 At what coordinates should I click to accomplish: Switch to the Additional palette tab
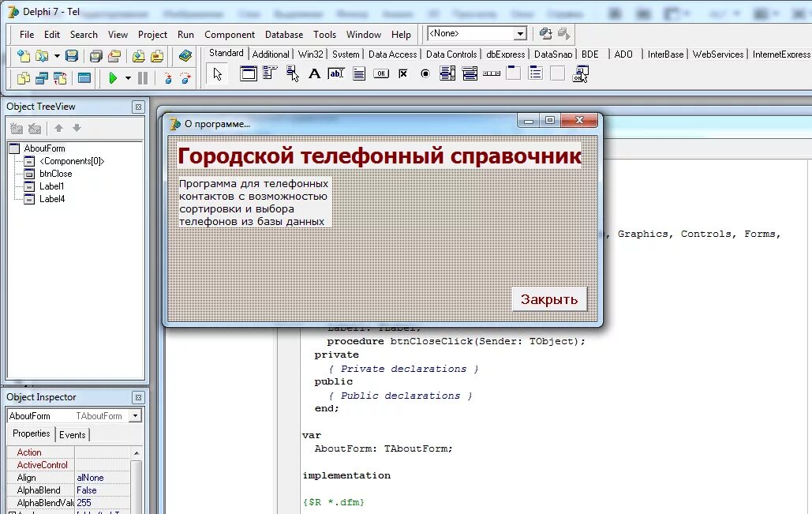271,54
